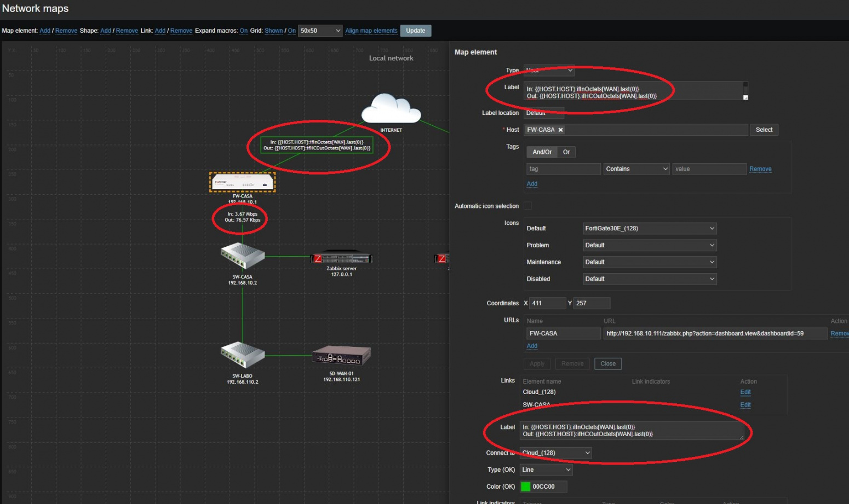Click the Update button in the toolbar

tap(415, 31)
